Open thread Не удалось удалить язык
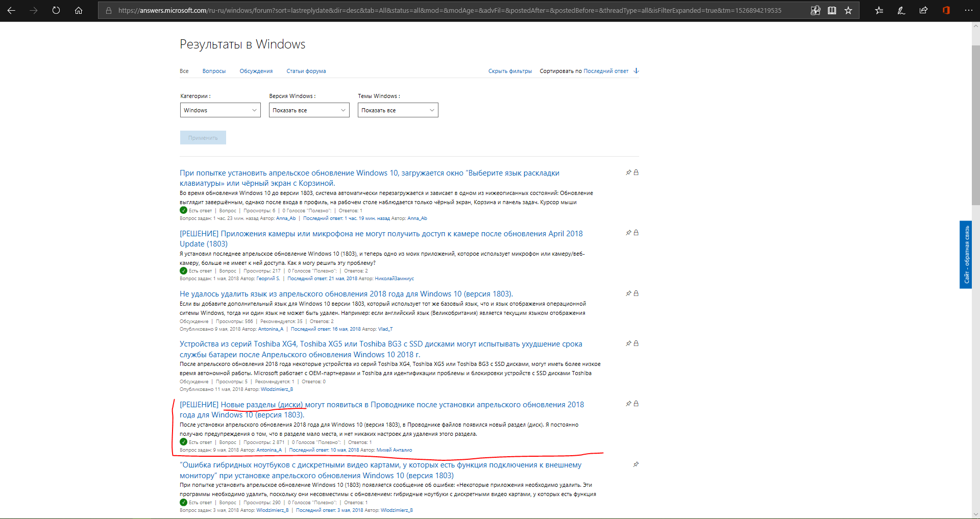Screen dimensions: 980x519 [346, 294]
